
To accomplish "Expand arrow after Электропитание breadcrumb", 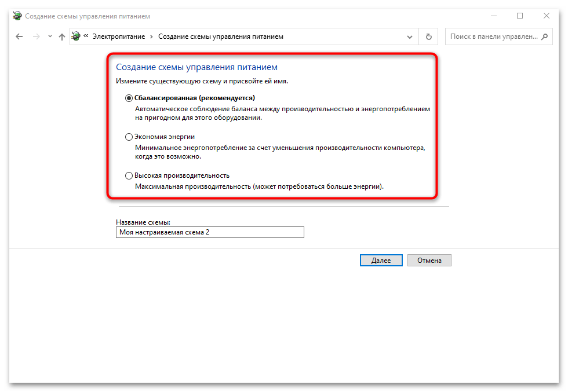I will click(x=151, y=36).
